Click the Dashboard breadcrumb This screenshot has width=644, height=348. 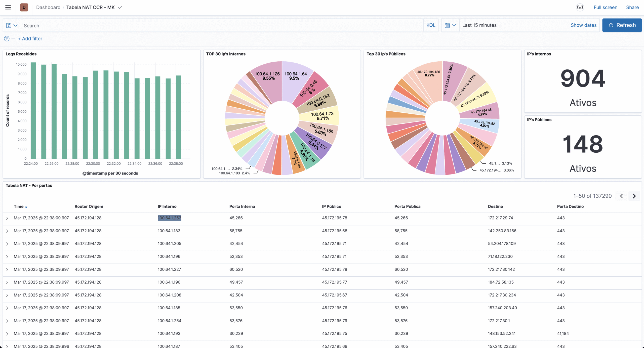[48, 7]
